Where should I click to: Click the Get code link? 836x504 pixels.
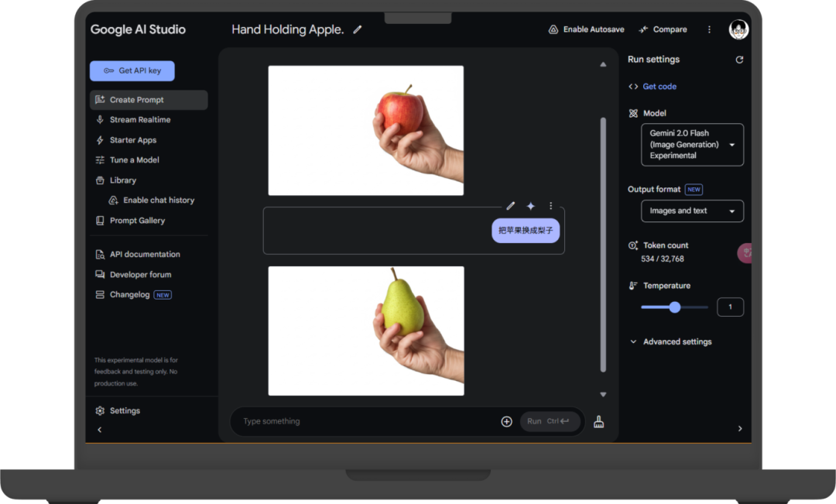[x=659, y=87]
